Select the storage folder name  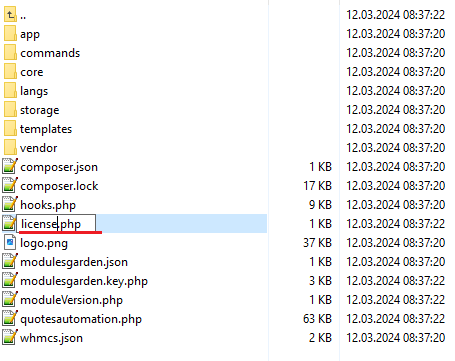click(40, 110)
